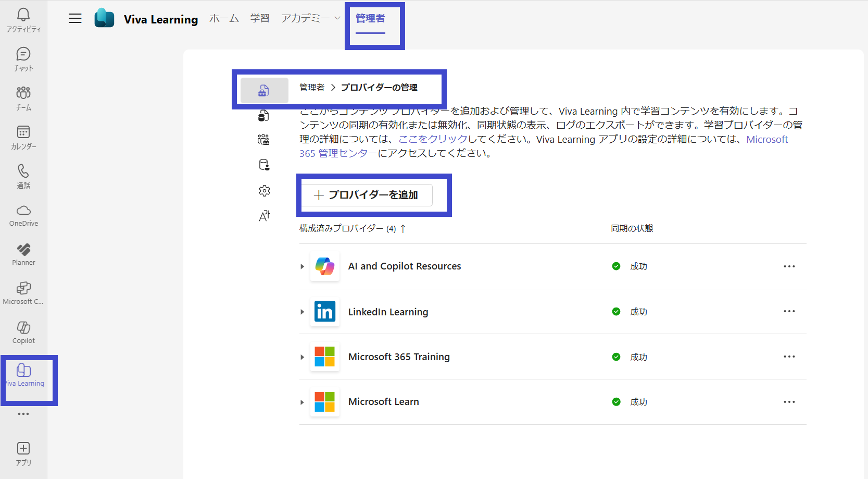The image size is (868, 479).
Task: Click 成功 status for Microsoft 365 Training
Action: 638,357
